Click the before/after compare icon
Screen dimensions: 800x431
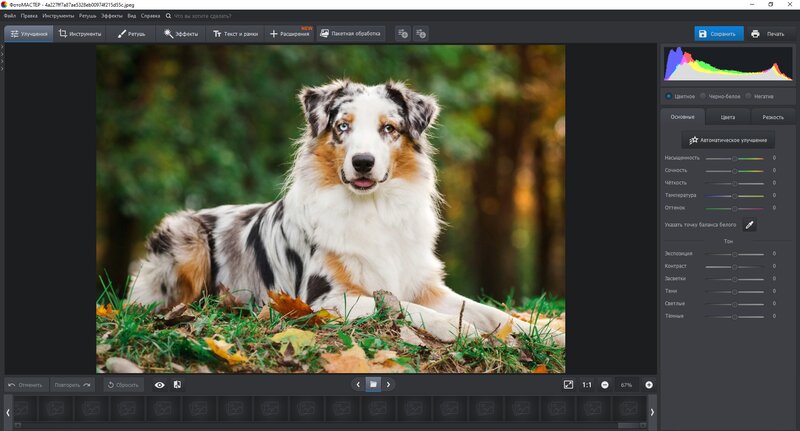pos(177,384)
